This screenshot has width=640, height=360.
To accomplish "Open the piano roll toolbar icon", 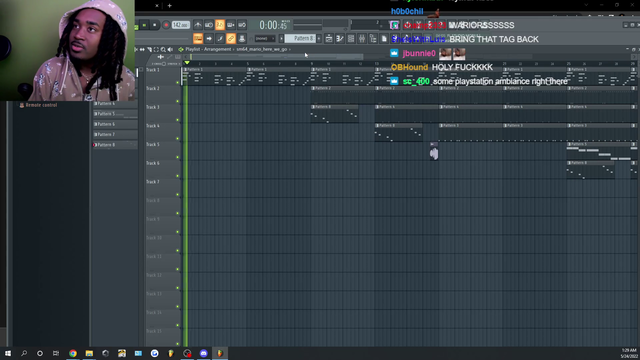I will tap(340, 39).
